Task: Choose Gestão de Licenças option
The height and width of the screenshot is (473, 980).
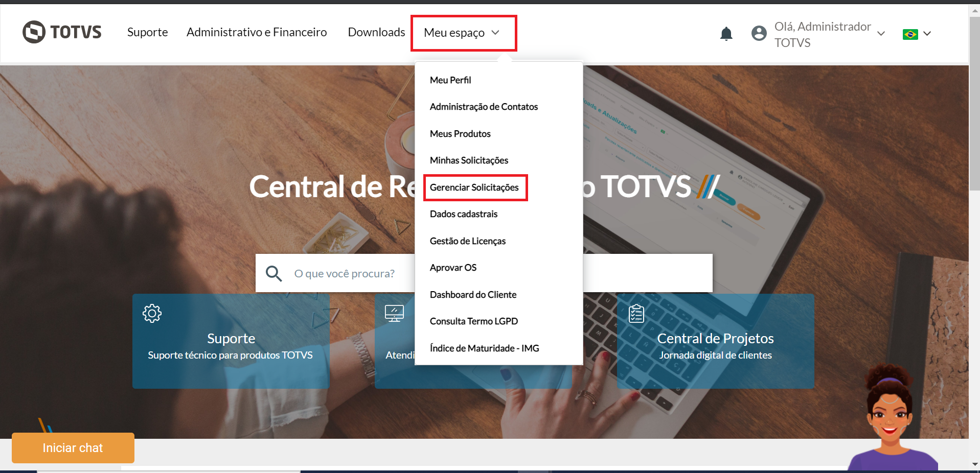Action: tap(467, 241)
